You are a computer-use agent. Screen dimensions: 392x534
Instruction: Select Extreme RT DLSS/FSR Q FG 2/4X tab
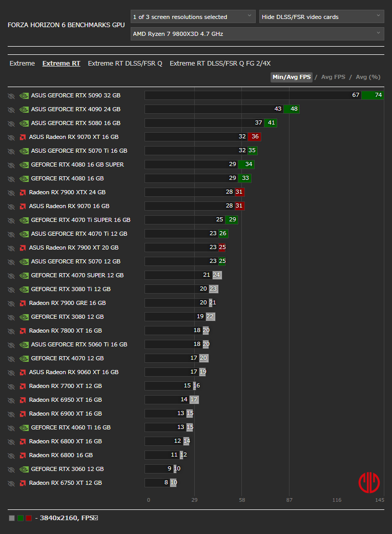220,64
